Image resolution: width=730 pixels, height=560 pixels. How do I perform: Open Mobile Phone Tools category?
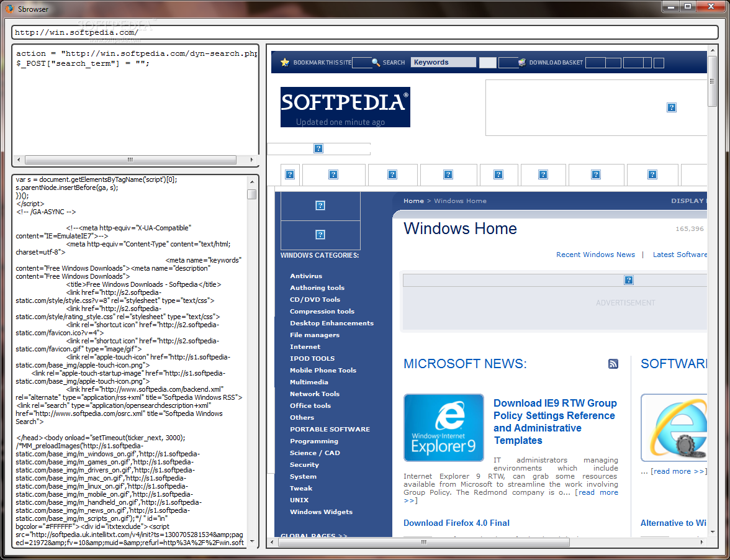pos(323,370)
